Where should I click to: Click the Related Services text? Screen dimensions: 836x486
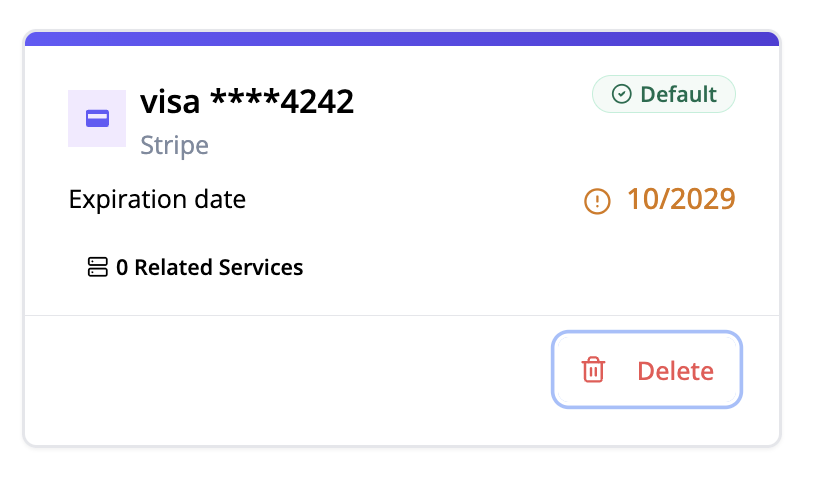tap(218, 267)
